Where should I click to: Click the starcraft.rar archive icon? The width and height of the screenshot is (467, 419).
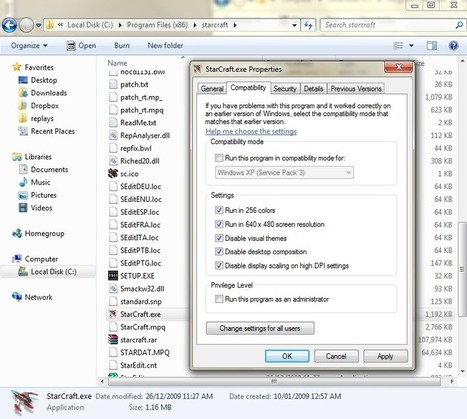click(x=113, y=340)
